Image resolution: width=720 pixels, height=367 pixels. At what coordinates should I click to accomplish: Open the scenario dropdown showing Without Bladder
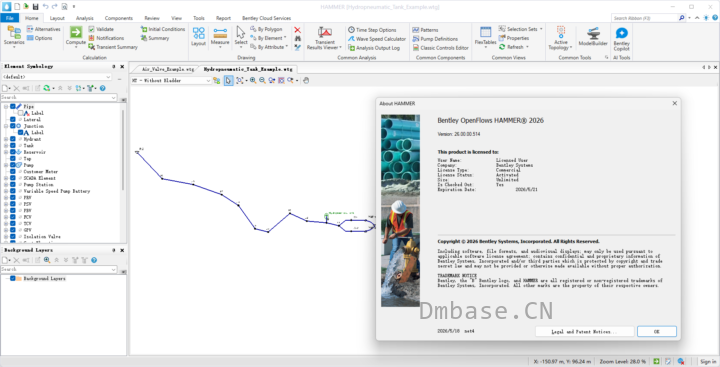(x=171, y=80)
